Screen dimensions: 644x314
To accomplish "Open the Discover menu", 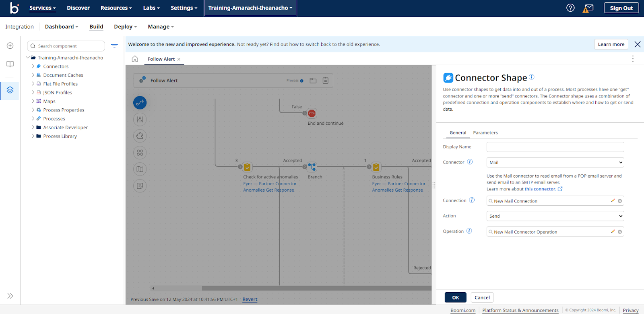I will [78, 8].
